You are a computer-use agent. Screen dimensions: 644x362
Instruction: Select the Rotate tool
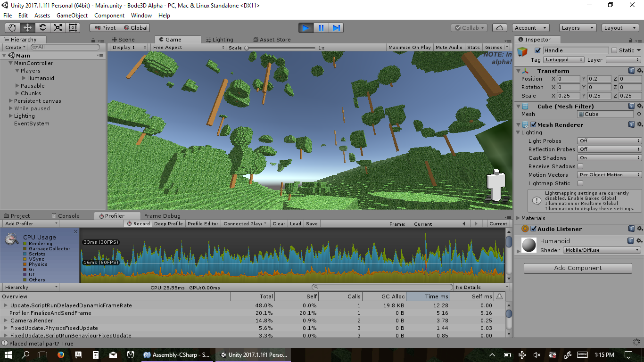[x=43, y=28]
